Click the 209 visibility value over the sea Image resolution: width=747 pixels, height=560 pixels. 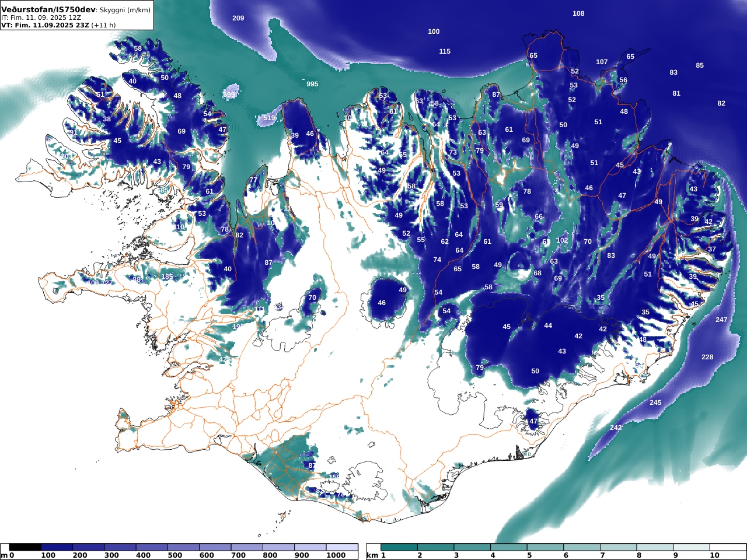click(x=238, y=18)
